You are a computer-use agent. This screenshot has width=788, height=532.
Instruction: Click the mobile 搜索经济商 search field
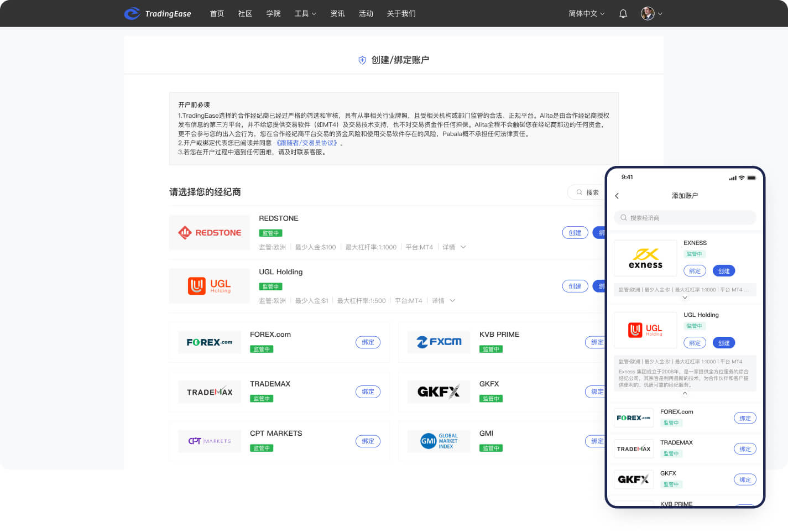coord(685,218)
